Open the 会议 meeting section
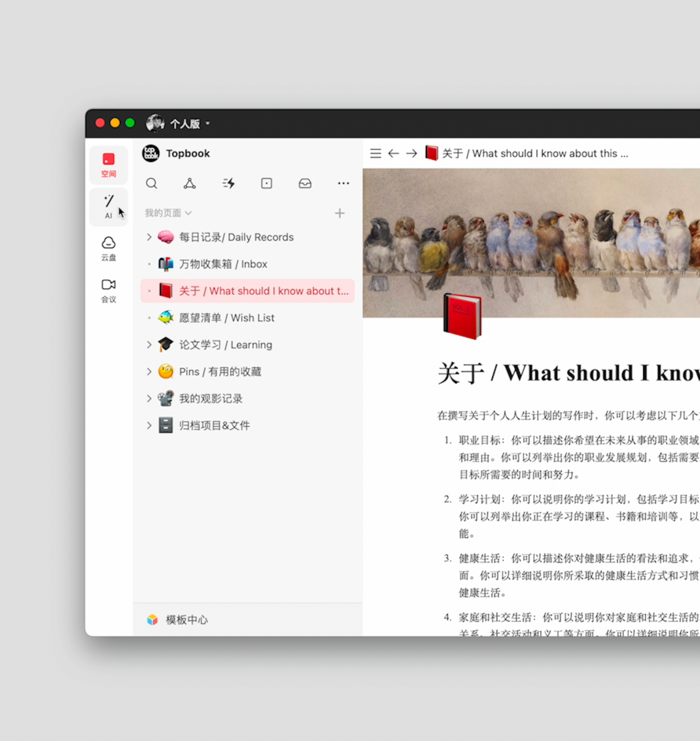Image resolution: width=700 pixels, height=741 pixels. coord(109,290)
